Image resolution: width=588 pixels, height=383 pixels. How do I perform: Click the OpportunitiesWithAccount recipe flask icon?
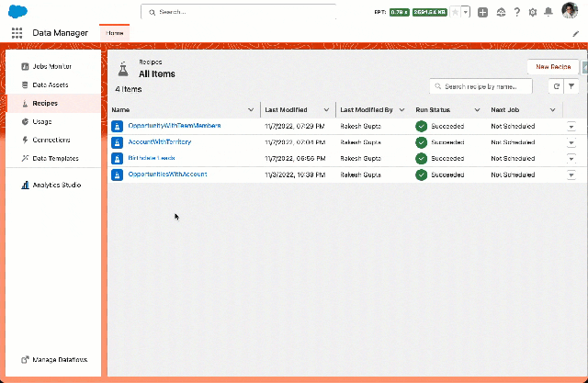click(117, 175)
